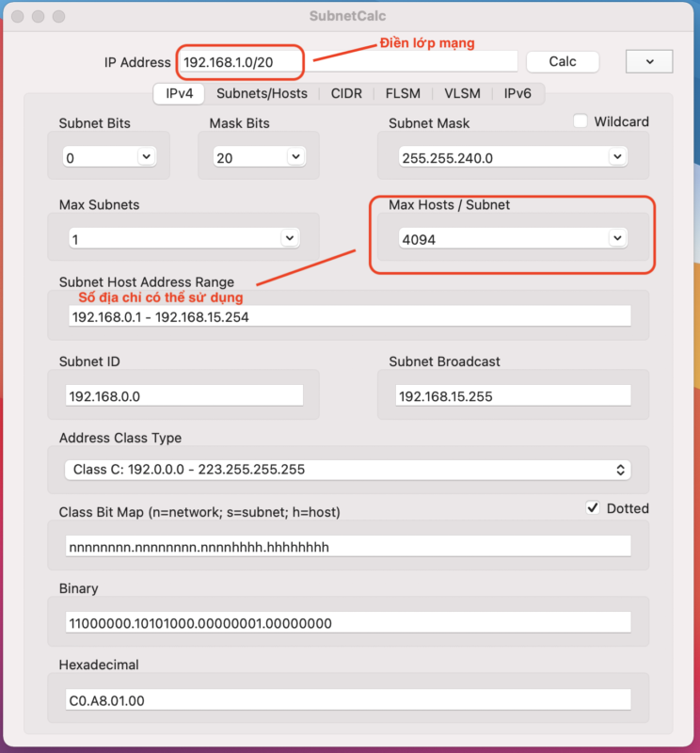Image resolution: width=700 pixels, height=753 pixels.
Task: Click the Subnet Broadcast field 192.168.15.255
Action: click(513, 395)
